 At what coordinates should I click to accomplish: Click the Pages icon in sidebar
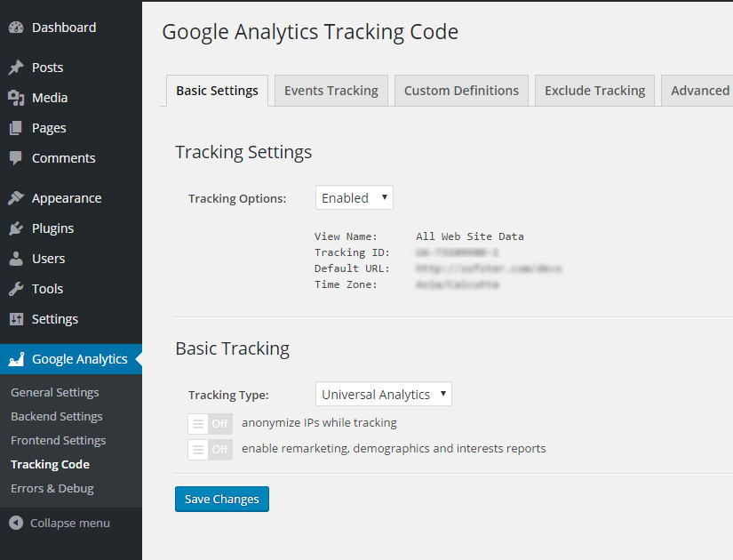[16, 128]
